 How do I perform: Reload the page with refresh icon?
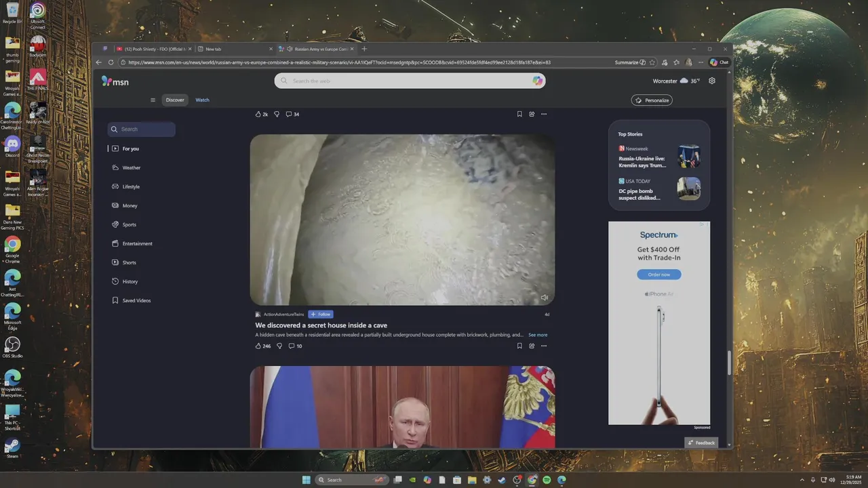pos(111,62)
